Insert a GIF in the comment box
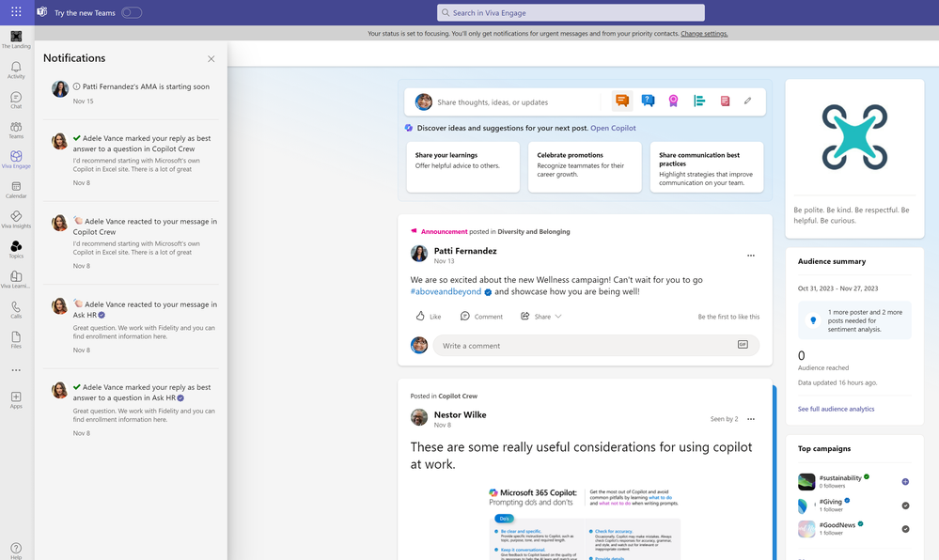The height and width of the screenshot is (560, 939). coord(743,345)
